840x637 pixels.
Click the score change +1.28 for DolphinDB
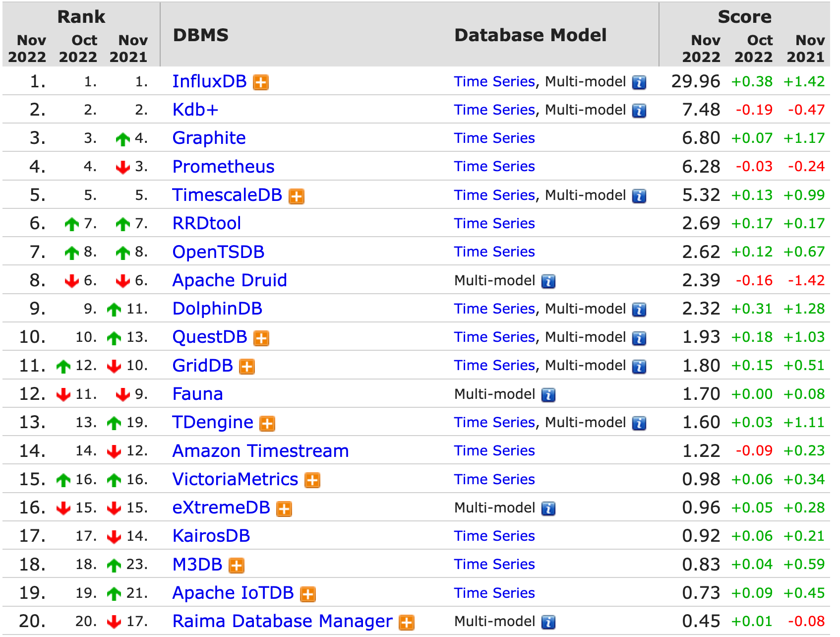[x=804, y=309]
